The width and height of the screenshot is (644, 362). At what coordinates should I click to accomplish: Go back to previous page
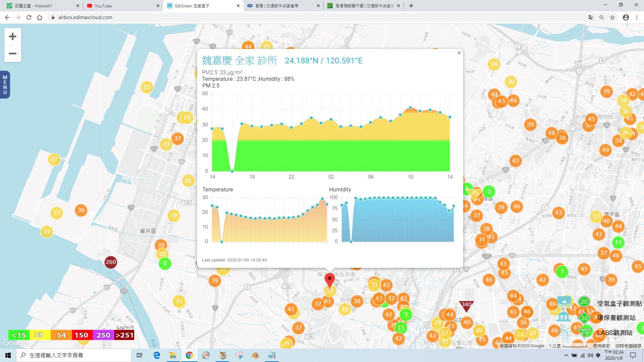coord(7,17)
